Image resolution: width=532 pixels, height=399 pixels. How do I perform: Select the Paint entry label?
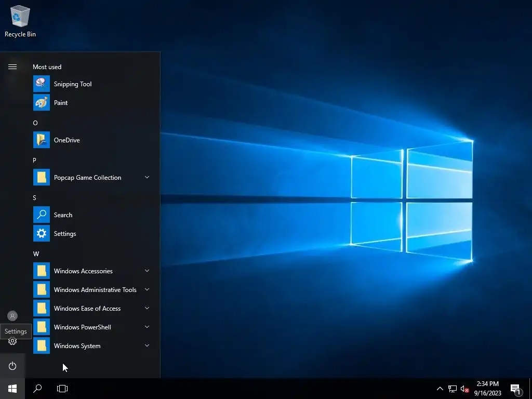tap(61, 103)
